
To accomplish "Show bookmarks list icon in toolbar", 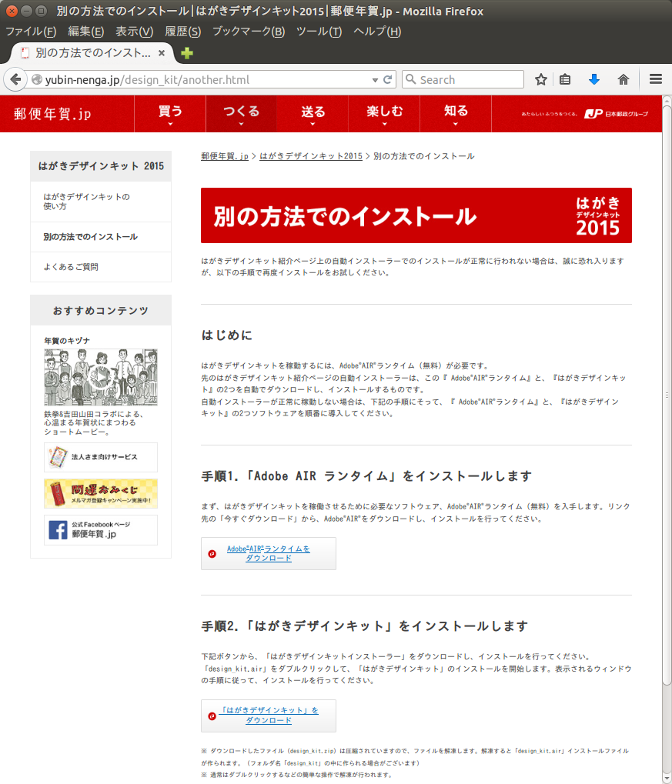I will click(565, 79).
